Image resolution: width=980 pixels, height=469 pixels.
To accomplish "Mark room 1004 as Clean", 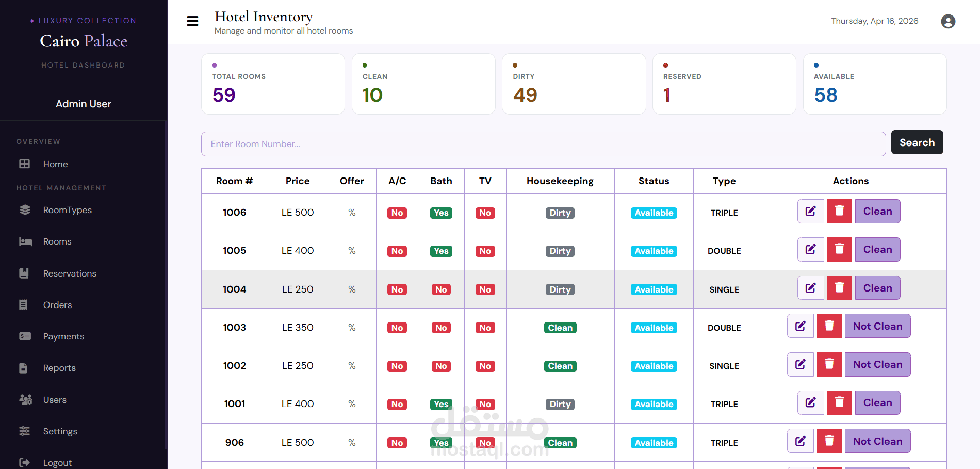I will (878, 288).
